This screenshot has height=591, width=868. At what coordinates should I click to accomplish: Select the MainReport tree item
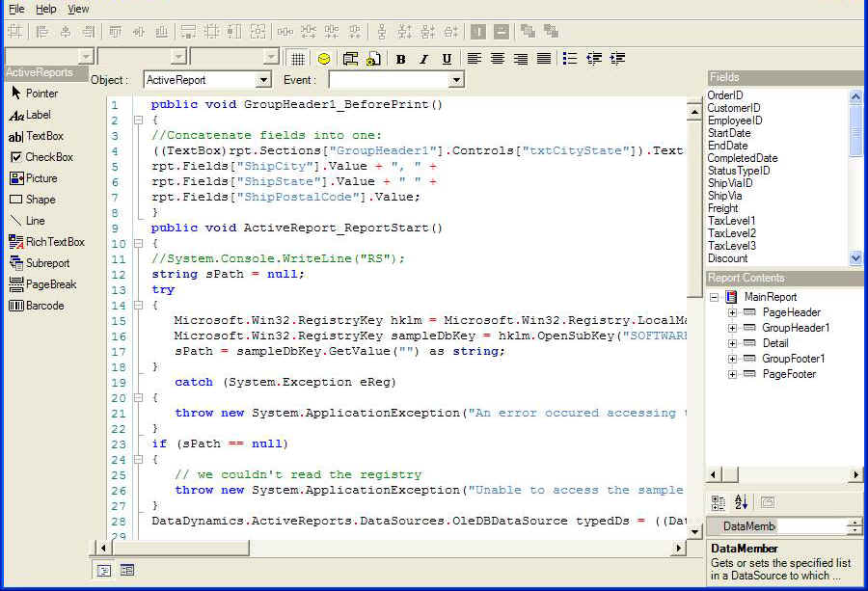pos(770,297)
